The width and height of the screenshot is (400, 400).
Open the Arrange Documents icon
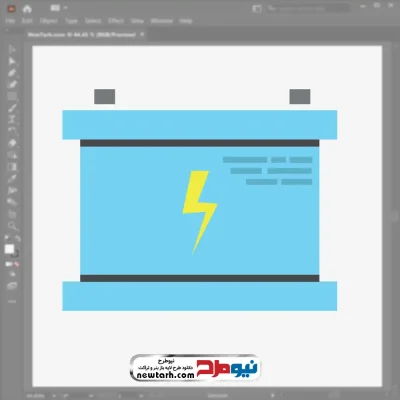point(55,8)
